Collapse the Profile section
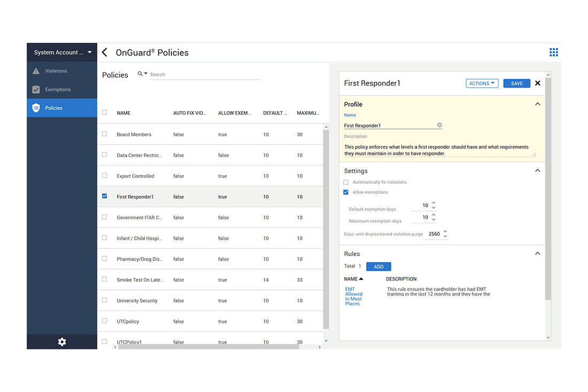 tap(537, 104)
